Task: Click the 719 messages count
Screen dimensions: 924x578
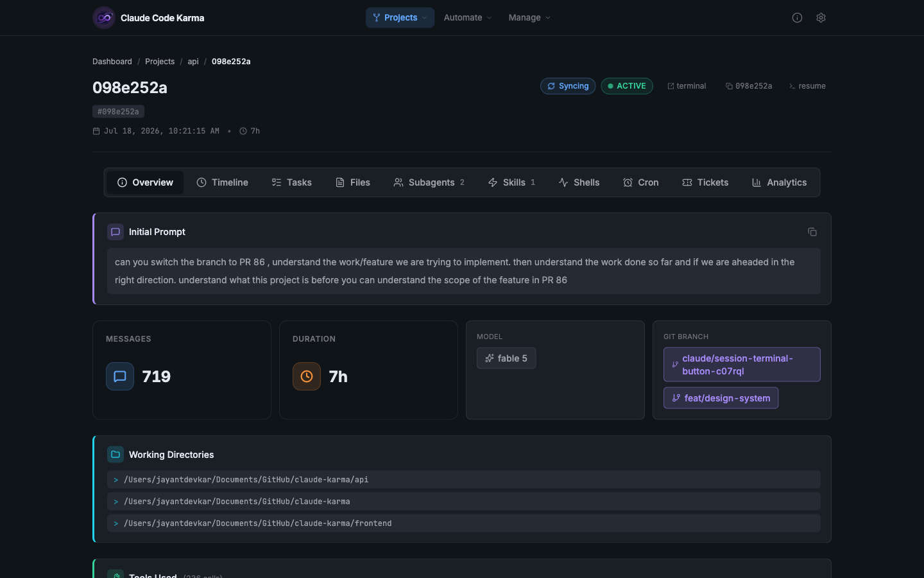Action: [x=157, y=376]
